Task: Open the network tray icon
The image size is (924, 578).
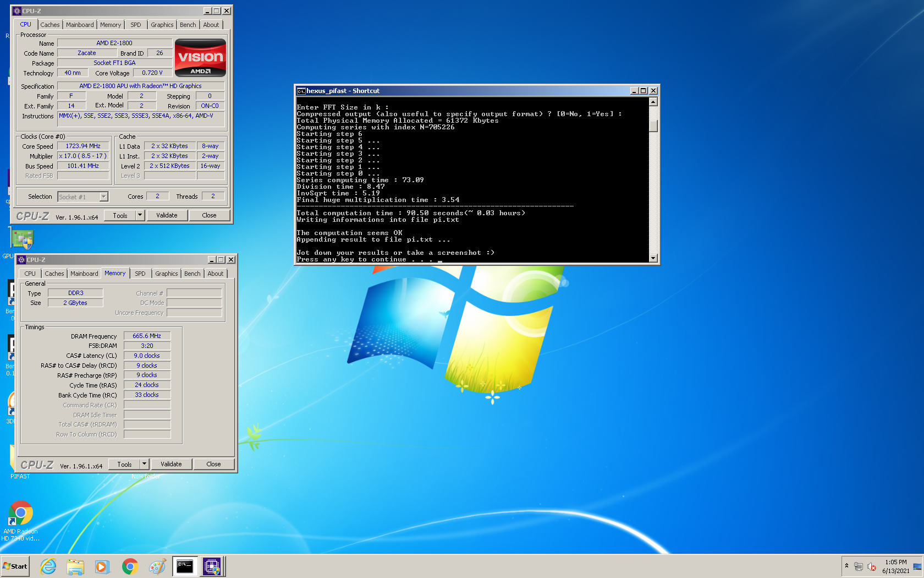Action: click(859, 566)
